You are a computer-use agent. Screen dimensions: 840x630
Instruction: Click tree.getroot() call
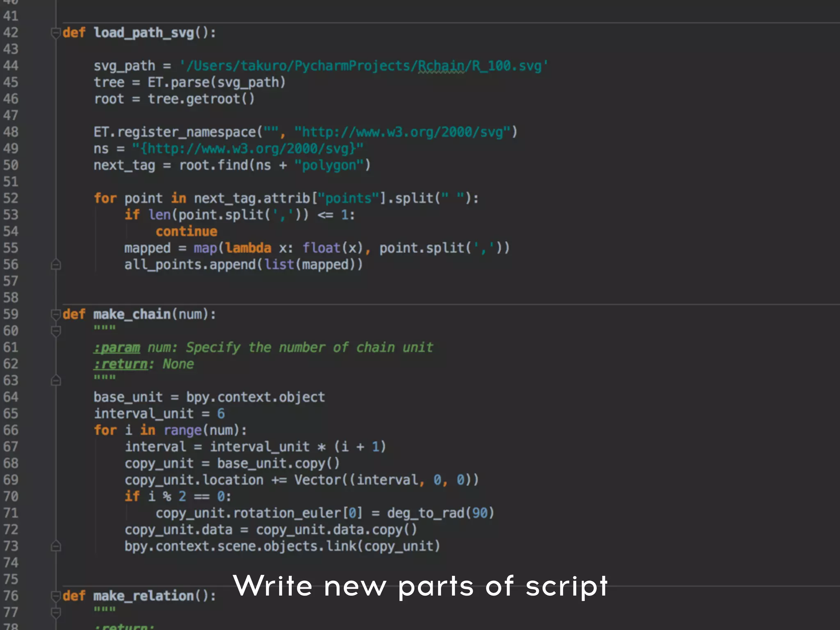coord(201,99)
